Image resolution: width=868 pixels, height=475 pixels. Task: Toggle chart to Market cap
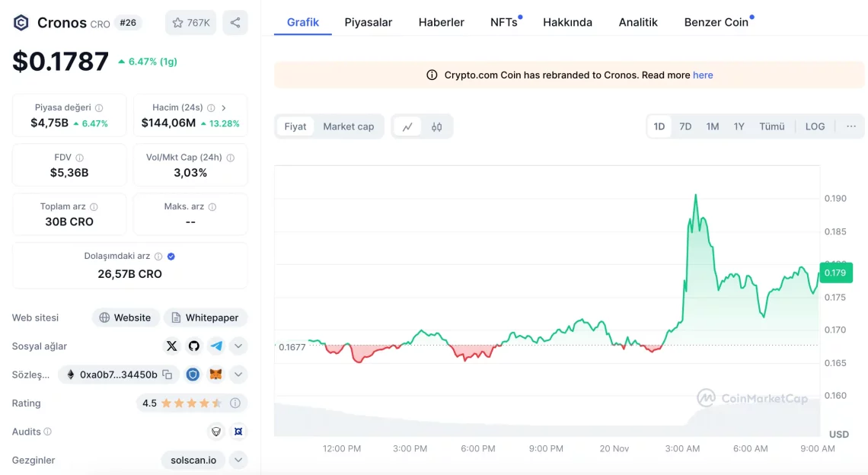(x=348, y=127)
